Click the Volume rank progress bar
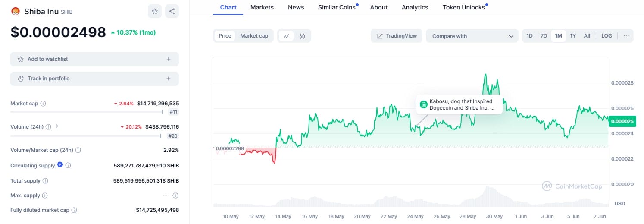The height and width of the screenshot is (224, 644). click(85, 136)
